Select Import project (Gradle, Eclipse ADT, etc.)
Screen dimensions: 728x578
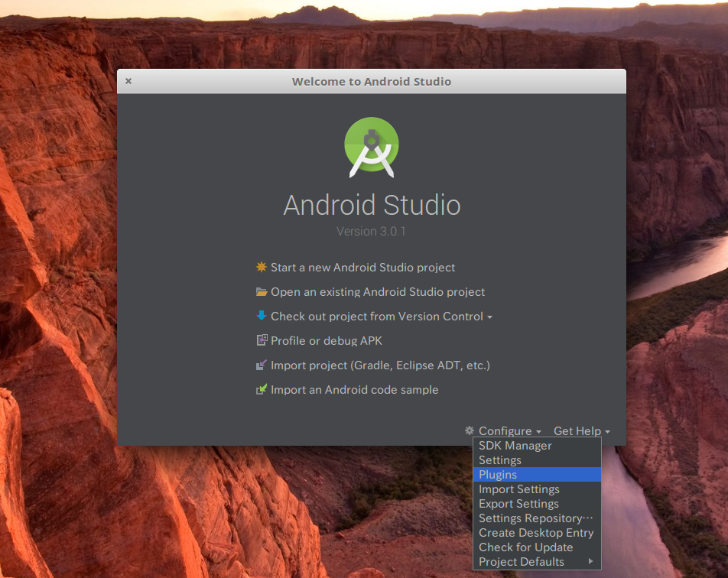click(x=380, y=365)
